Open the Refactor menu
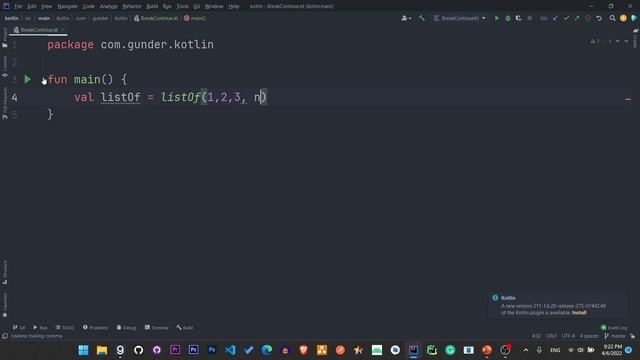Image resolution: width=640 pixels, height=360 pixels. [132, 6]
